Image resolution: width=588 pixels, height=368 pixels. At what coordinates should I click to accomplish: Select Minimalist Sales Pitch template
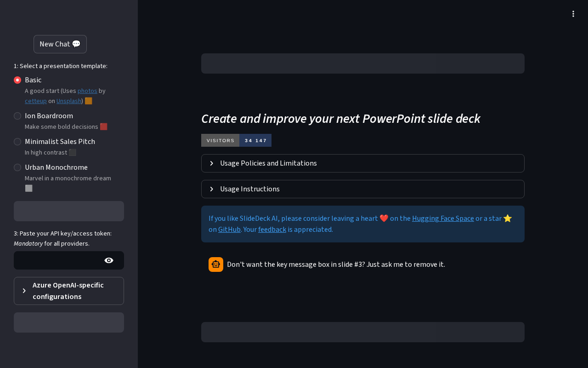(17, 142)
